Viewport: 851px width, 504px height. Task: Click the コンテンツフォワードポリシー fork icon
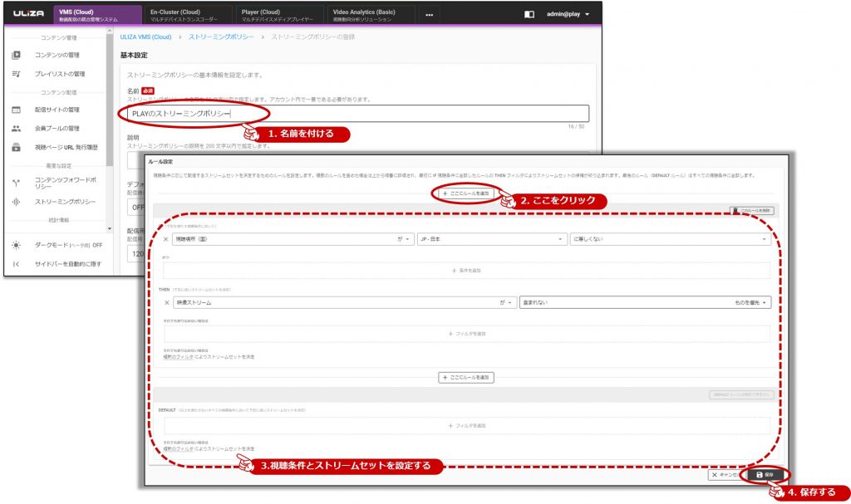pos(16,183)
